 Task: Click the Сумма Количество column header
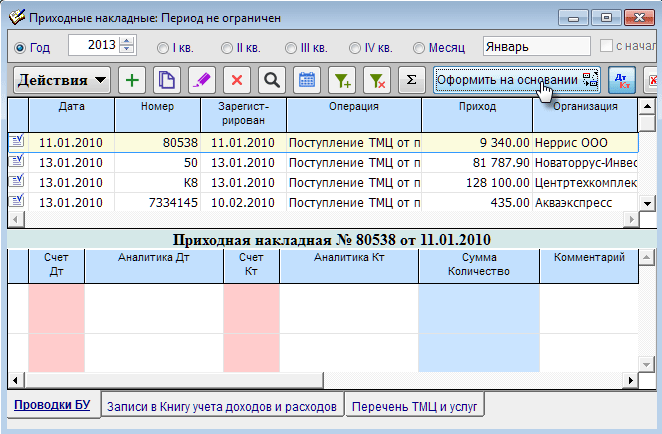479,265
